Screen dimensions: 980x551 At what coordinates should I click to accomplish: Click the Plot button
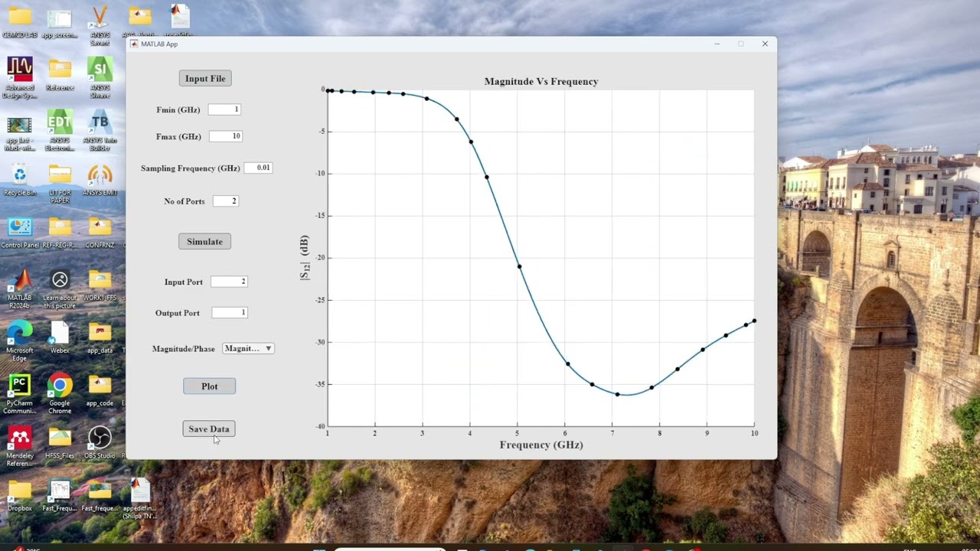click(209, 386)
